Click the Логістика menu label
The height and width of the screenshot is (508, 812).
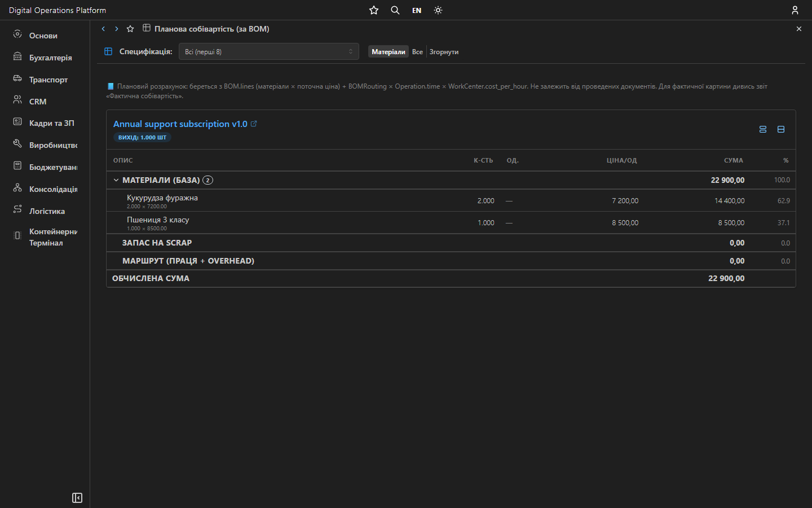[47, 211]
